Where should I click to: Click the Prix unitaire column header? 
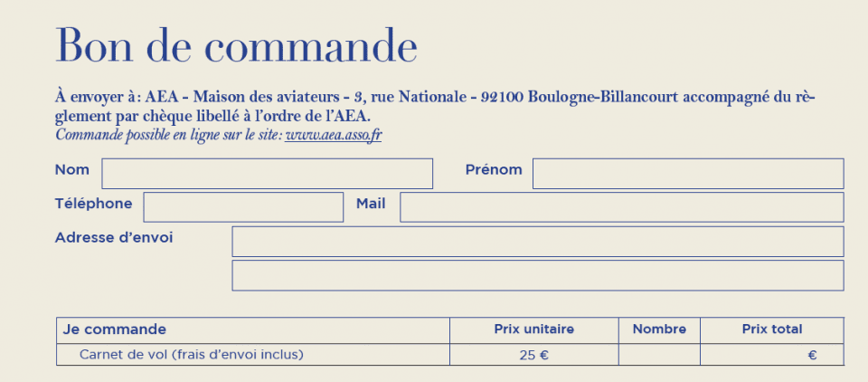pyautogui.click(x=534, y=329)
